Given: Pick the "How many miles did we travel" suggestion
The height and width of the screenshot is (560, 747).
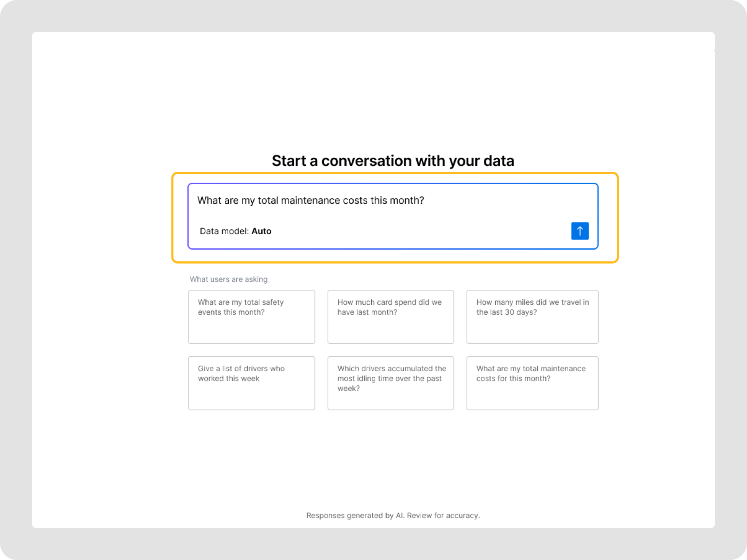Looking at the screenshot, I should 532,316.
